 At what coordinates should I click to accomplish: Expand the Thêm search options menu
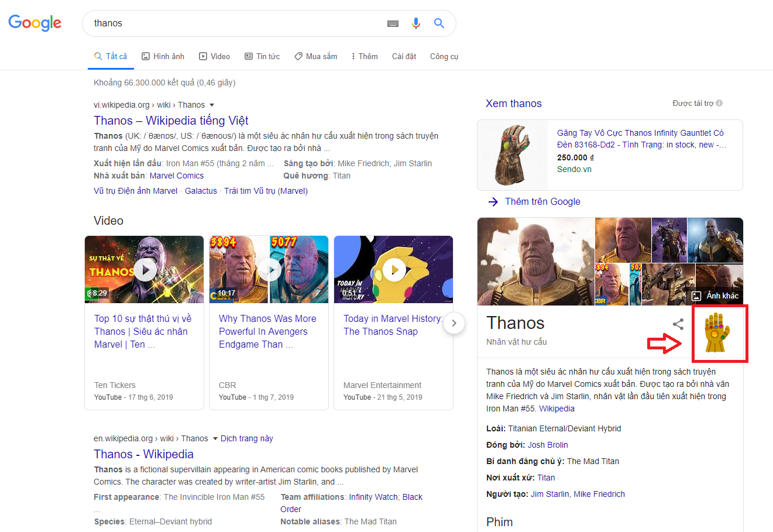(x=364, y=56)
